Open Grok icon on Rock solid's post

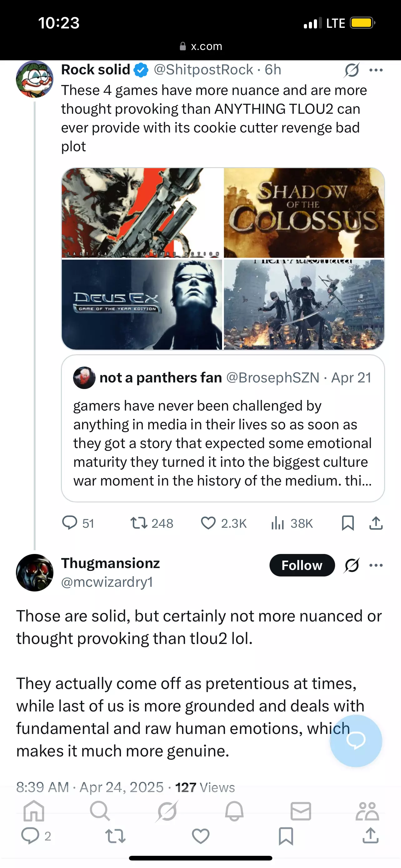pos(352,70)
